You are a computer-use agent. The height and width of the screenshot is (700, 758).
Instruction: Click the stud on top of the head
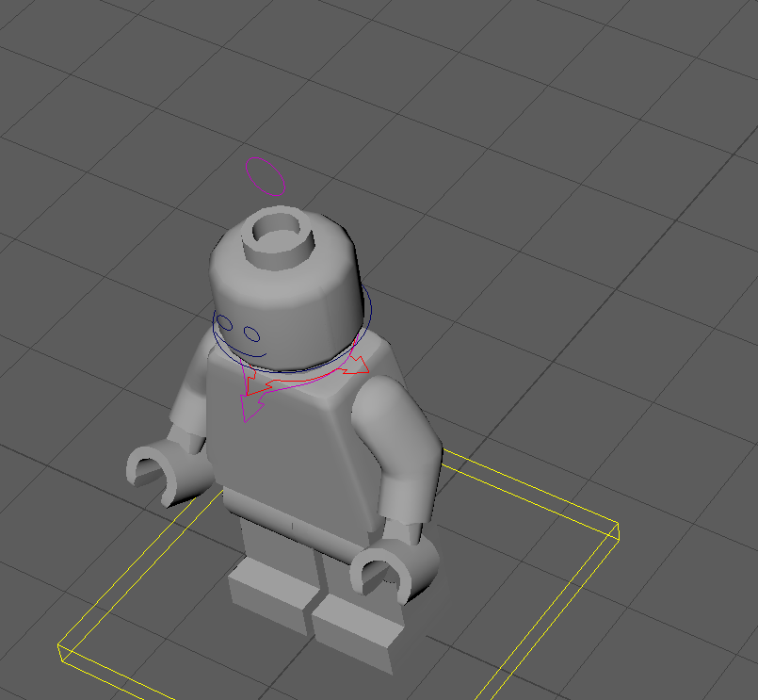[x=278, y=237]
